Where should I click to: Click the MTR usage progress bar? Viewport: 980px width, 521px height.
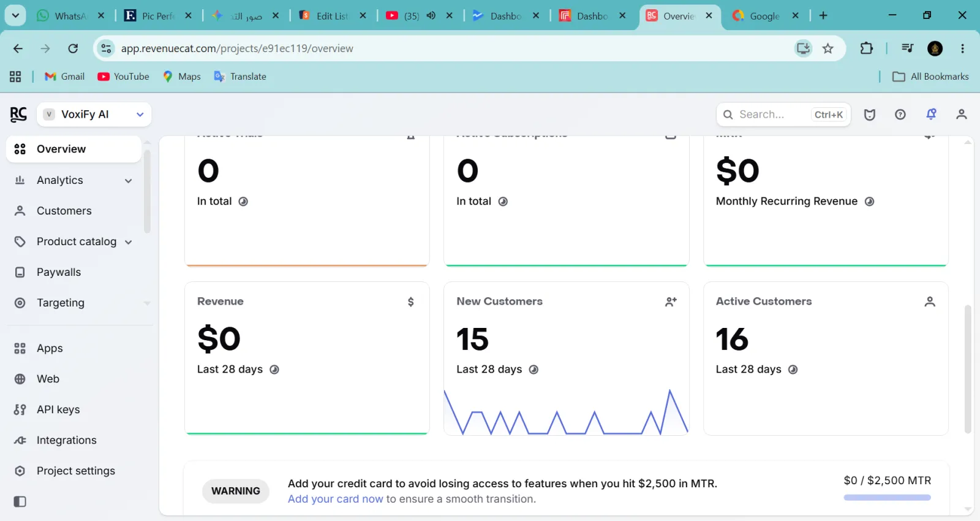click(888, 498)
